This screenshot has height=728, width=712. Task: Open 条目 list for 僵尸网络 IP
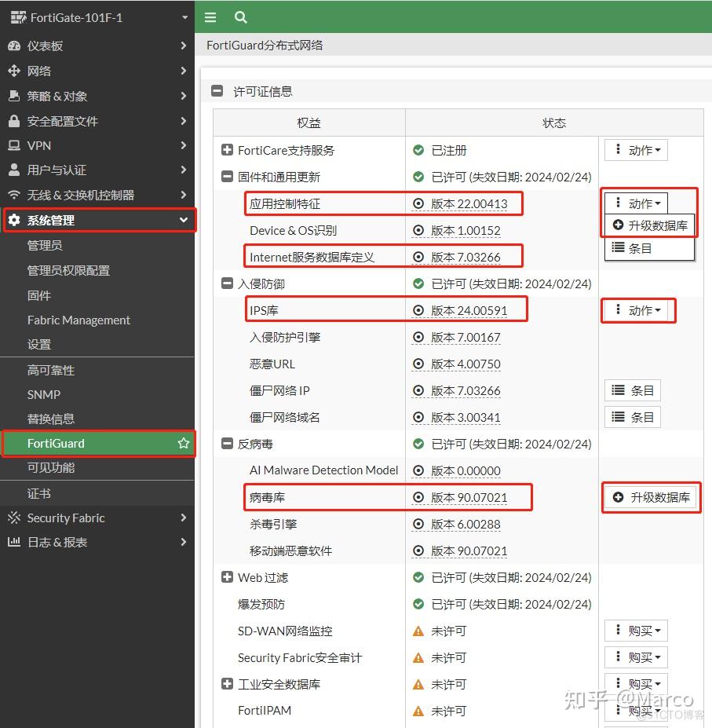633,390
